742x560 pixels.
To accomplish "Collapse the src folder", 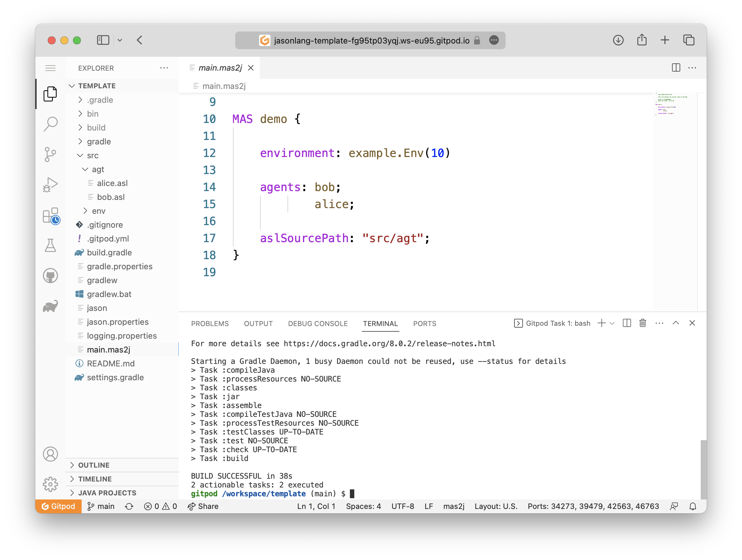I will click(x=122, y=155).
